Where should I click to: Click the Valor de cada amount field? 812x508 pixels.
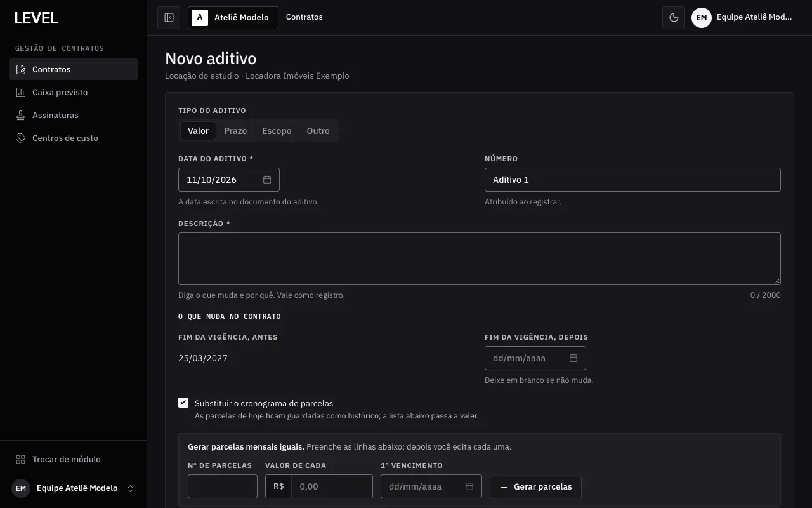[x=332, y=486]
